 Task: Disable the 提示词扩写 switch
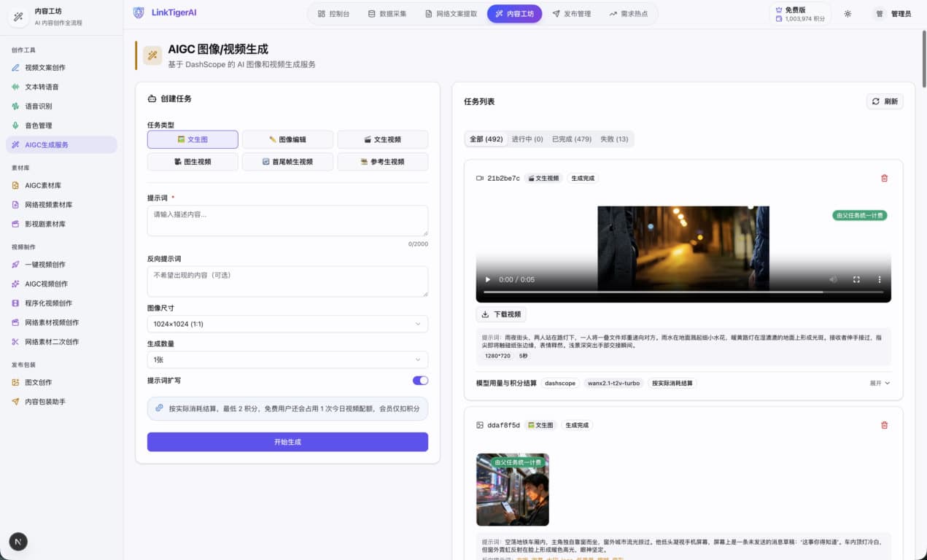pyautogui.click(x=420, y=381)
